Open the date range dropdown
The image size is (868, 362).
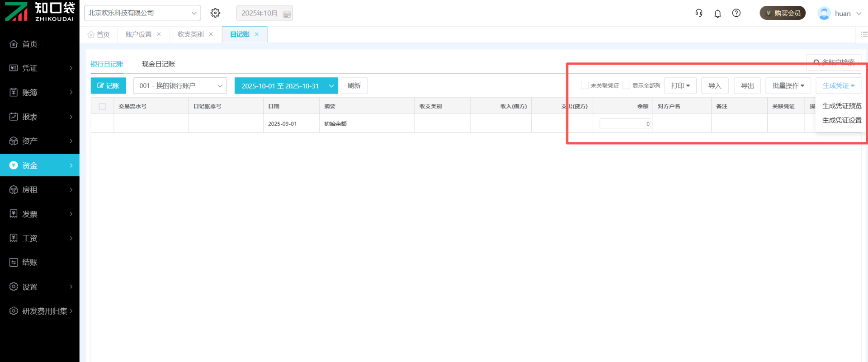tap(286, 86)
